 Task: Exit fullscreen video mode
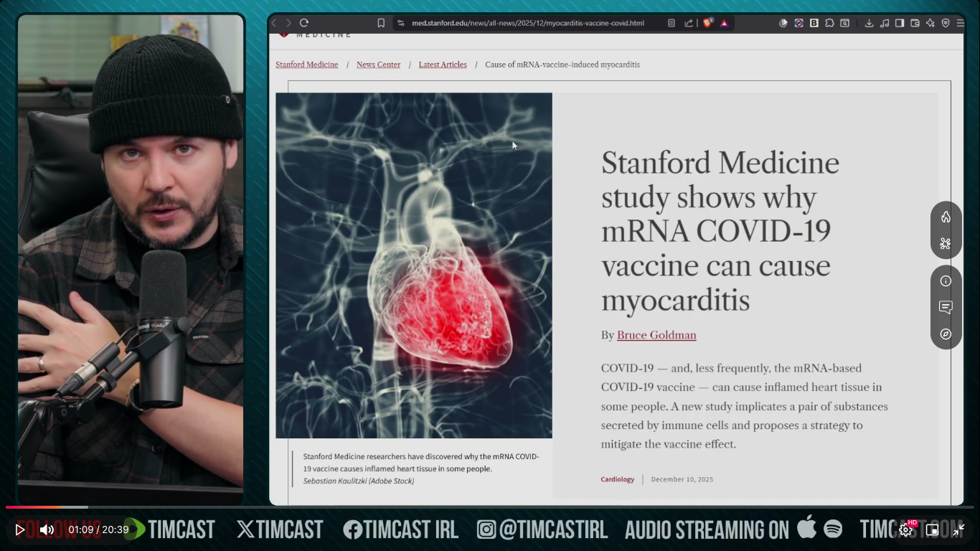click(959, 529)
